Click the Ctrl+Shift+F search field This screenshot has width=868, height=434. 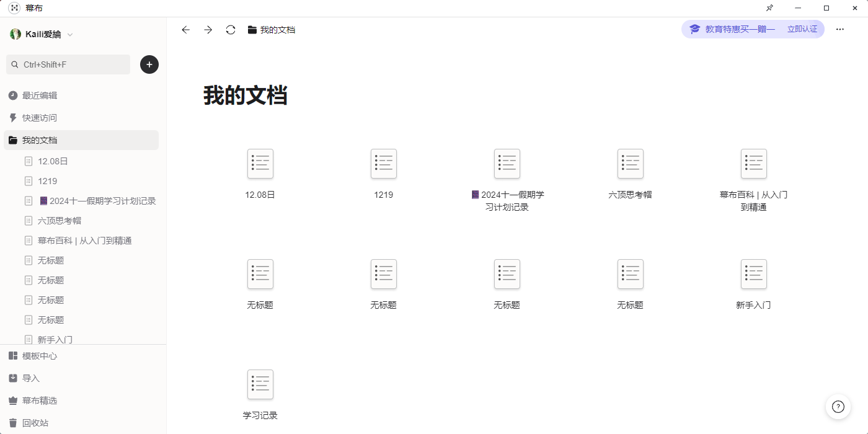point(68,64)
